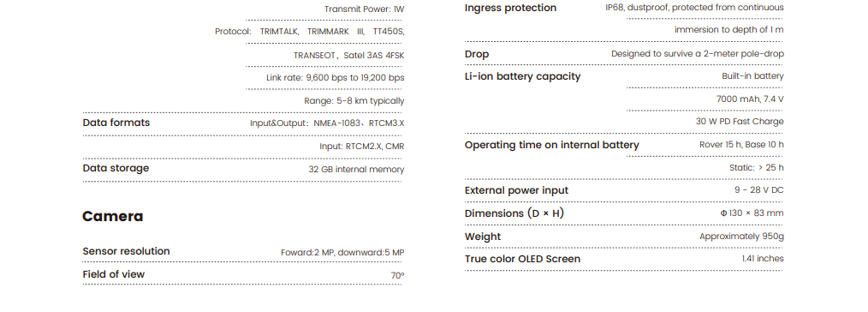The width and height of the screenshot is (868, 312).
Task: Click the Dimensions (D × H) label
Action: click(x=514, y=213)
